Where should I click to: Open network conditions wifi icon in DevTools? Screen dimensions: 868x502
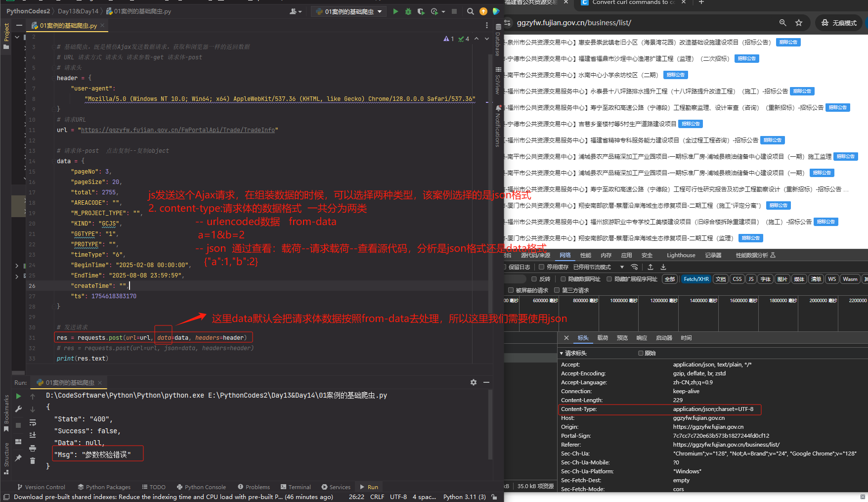tap(634, 267)
